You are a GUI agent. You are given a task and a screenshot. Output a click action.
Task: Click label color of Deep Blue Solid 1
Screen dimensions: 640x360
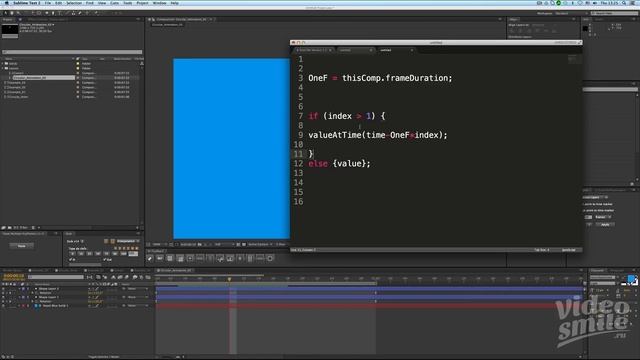click(23, 306)
